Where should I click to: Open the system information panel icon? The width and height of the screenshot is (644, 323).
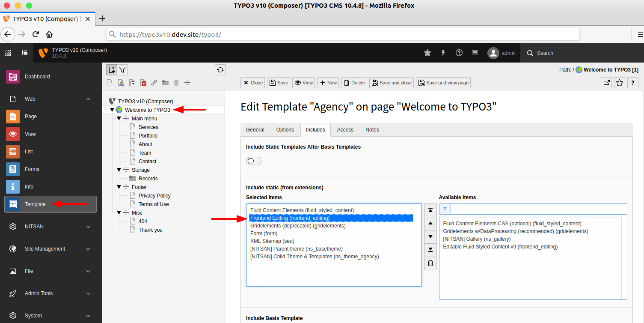(x=475, y=53)
